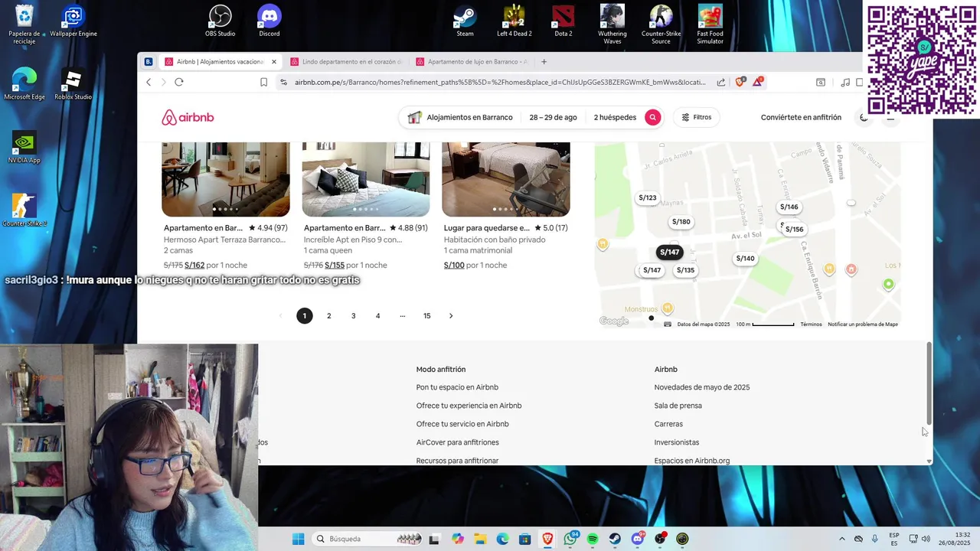Image resolution: width=980 pixels, height=551 pixels.
Task: Open the Filtros filter panel
Action: 697,117
